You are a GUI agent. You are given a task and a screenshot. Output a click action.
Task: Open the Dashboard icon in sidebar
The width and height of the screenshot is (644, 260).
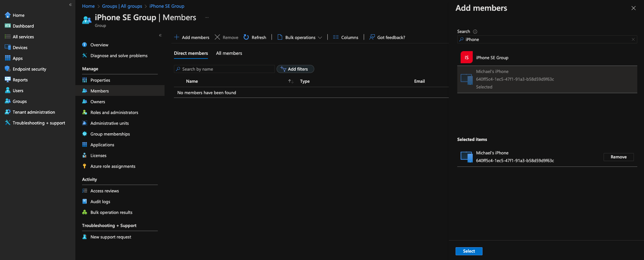8,26
